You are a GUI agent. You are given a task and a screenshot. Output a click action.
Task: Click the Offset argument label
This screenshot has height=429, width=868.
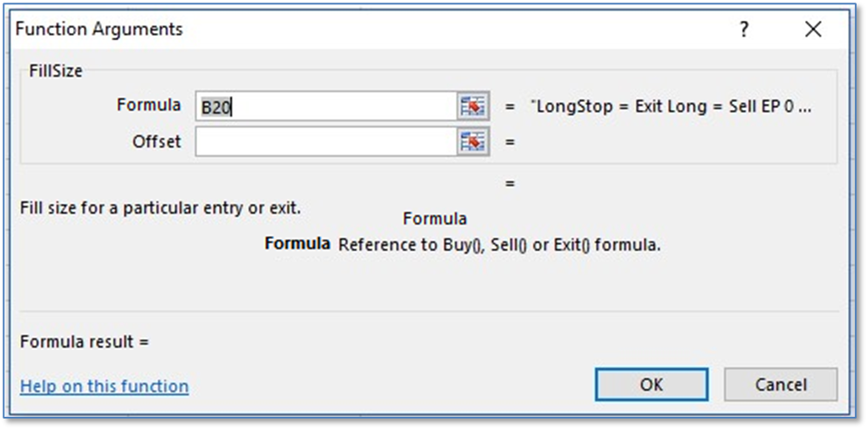pyautogui.click(x=156, y=140)
